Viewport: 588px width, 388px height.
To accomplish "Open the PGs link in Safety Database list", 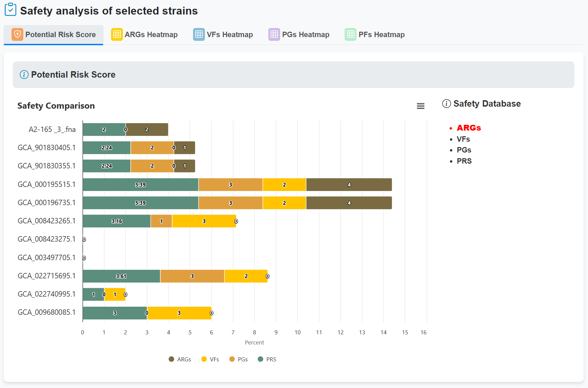I will 464,150.
